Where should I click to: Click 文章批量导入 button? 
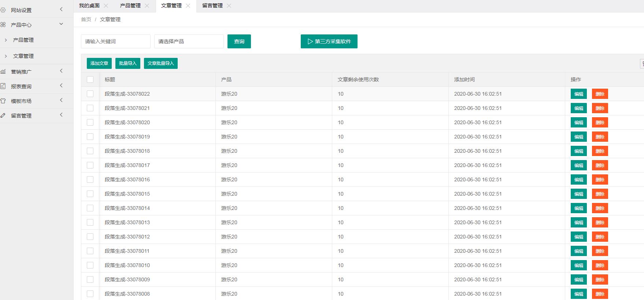pyautogui.click(x=161, y=63)
